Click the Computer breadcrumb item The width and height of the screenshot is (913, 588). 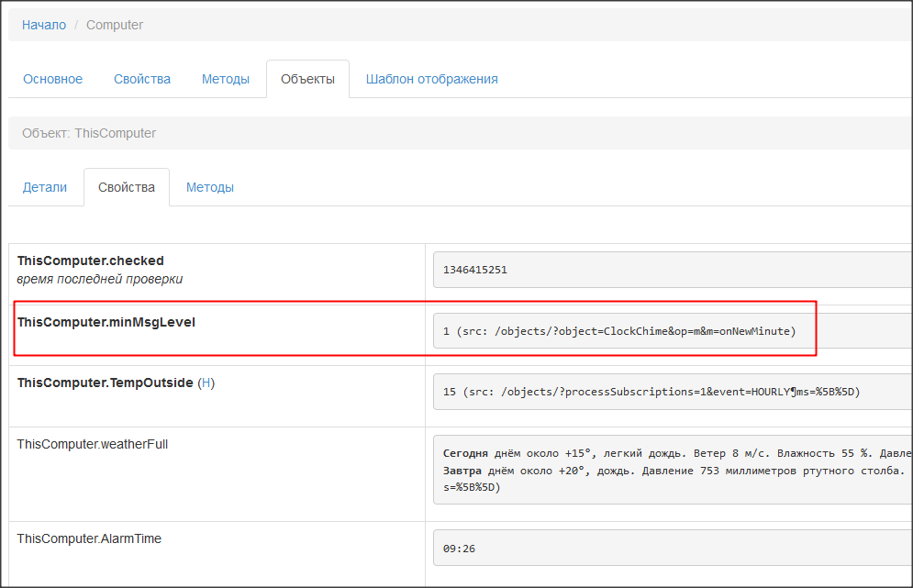(x=115, y=25)
